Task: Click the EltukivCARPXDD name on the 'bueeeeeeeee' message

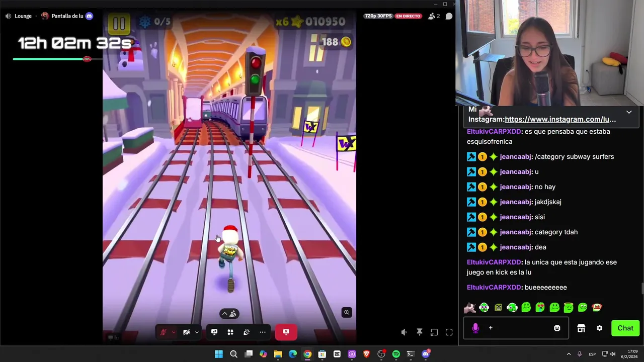Action: pos(494,287)
